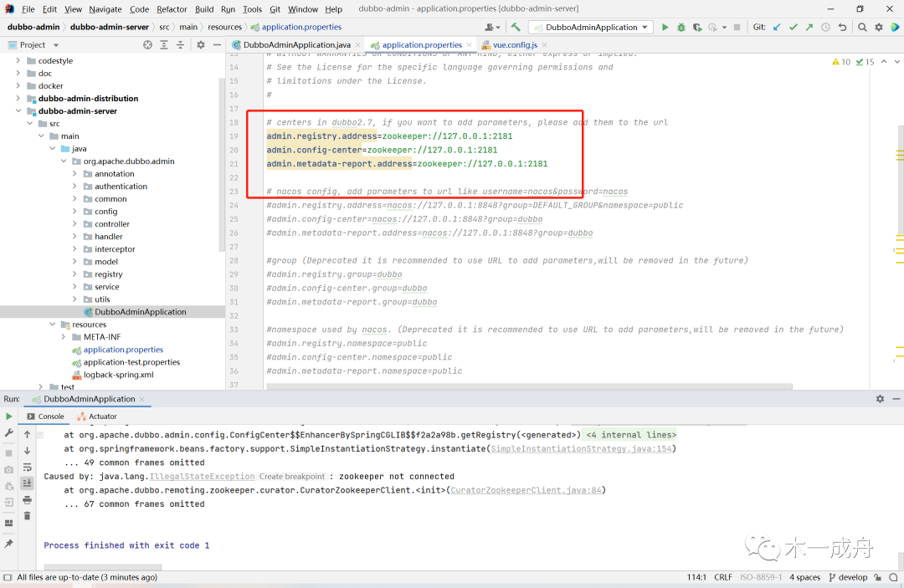
Task: Select logback-spring.xml in the tree
Action: (118, 375)
